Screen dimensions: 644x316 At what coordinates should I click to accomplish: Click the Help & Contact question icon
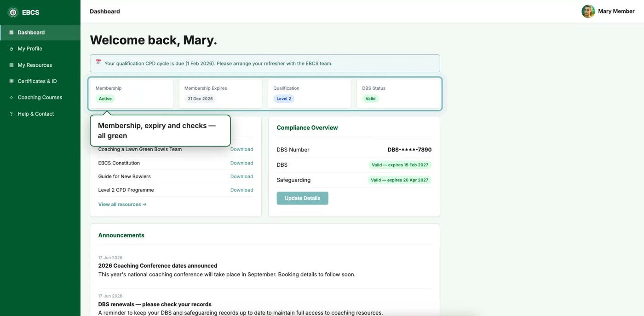(11, 114)
